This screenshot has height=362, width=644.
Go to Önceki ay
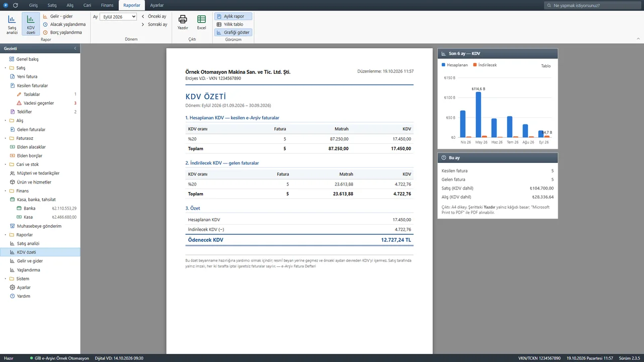pos(154,16)
